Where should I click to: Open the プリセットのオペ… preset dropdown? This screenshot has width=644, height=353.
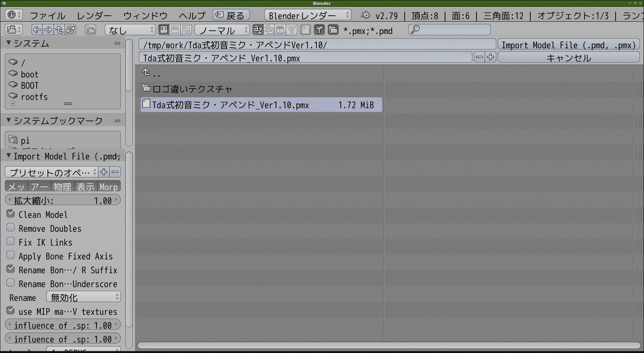52,172
